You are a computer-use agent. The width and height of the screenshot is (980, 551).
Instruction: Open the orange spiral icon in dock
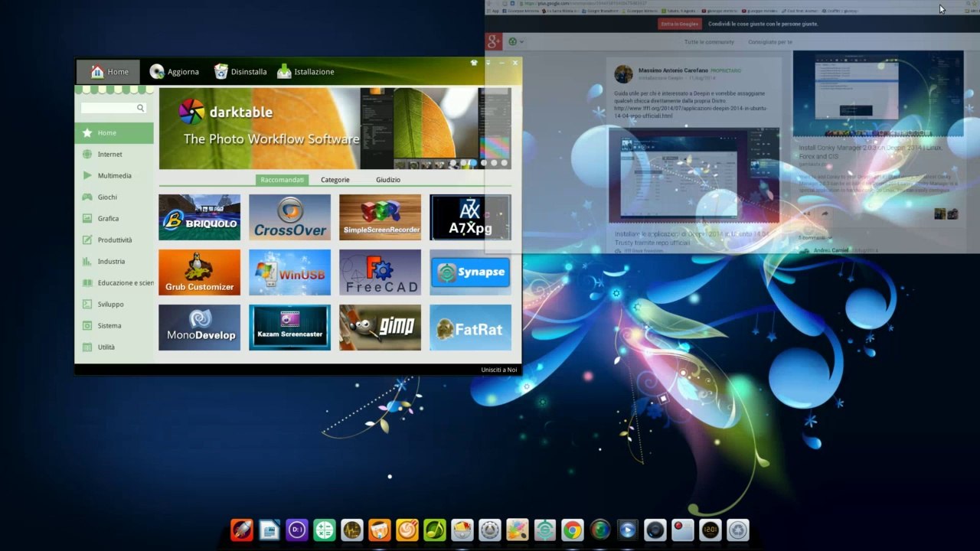407,530
